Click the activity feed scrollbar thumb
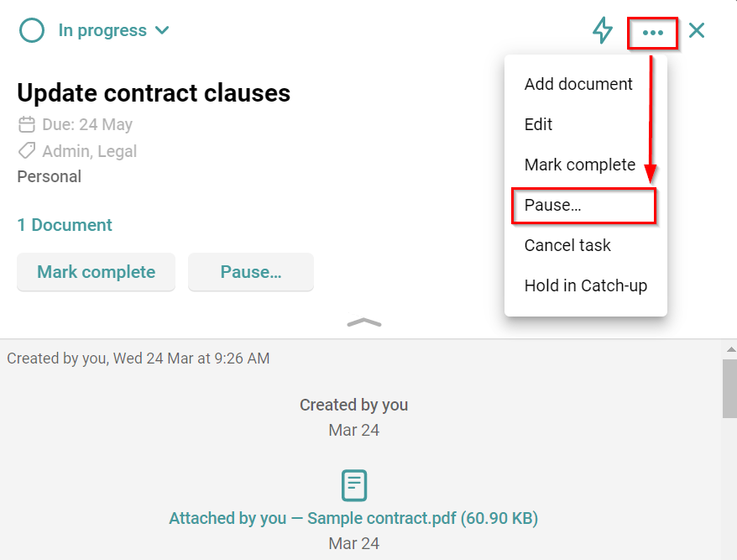 point(729,388)
